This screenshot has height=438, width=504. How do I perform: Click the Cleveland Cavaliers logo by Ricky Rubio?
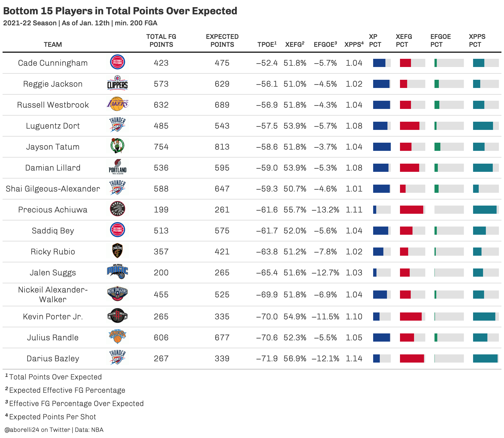(117, 251)
